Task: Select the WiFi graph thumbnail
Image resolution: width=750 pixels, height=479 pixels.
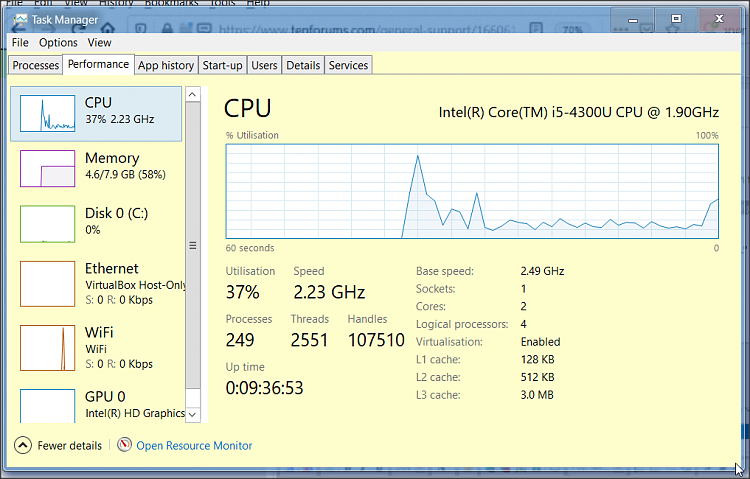Action: coord(48,347)
